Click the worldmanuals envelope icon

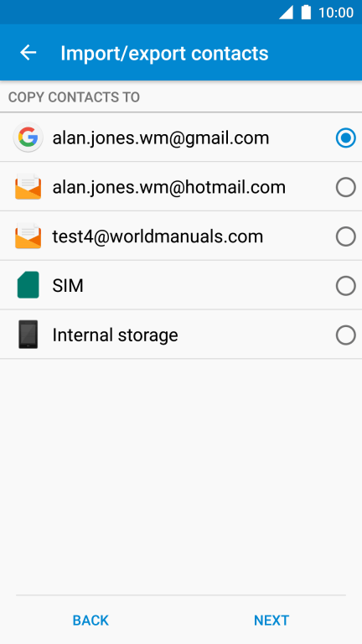[x=28, y=236]
